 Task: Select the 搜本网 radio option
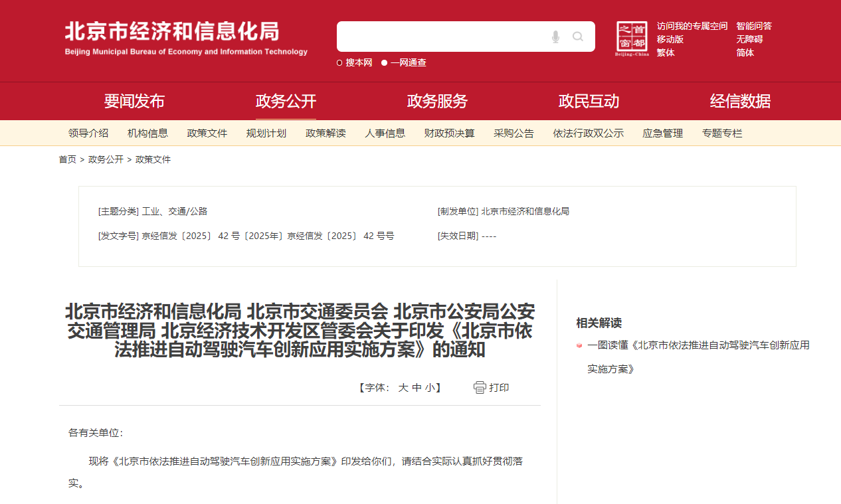(x=340, y=63)
